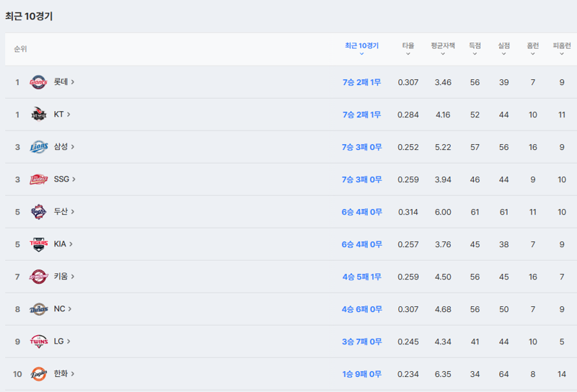Sort by 최근 10경기 column

(x=362, y=49)
